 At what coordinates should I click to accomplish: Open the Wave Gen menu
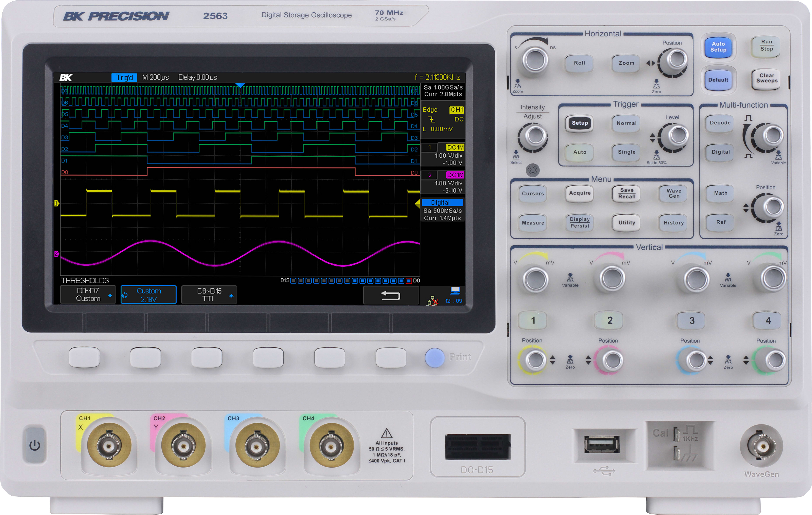673,194
